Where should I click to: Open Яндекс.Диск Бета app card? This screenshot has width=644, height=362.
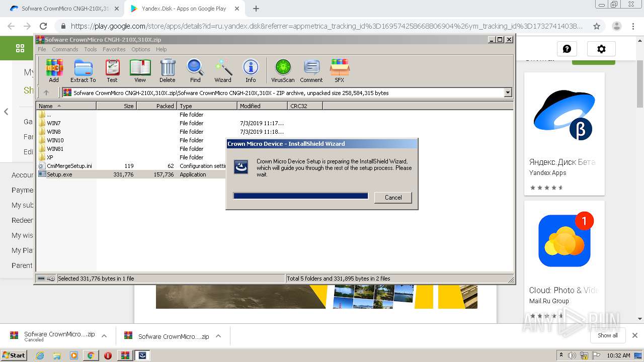point(564,134)
